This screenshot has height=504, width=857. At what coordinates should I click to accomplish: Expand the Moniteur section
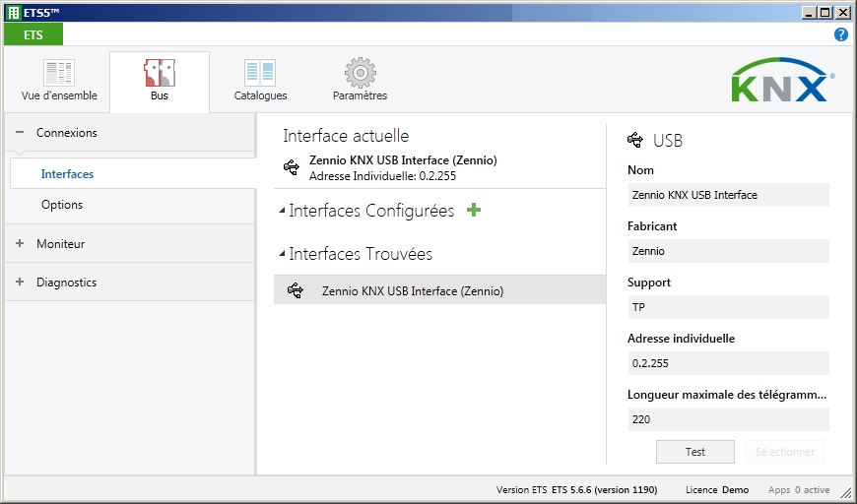[20, 243]
